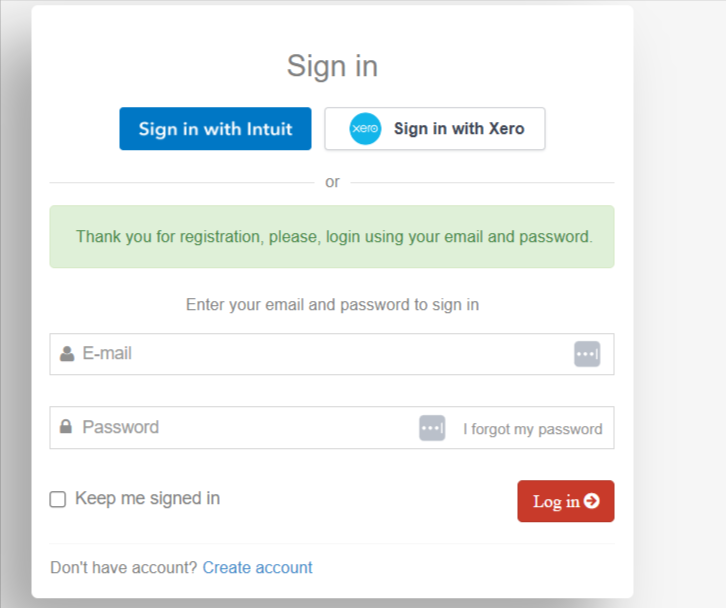This screenshot has width=726, height=608.
Task: Click the Sign in with Intuit button
Action: (x=215, y=129)
